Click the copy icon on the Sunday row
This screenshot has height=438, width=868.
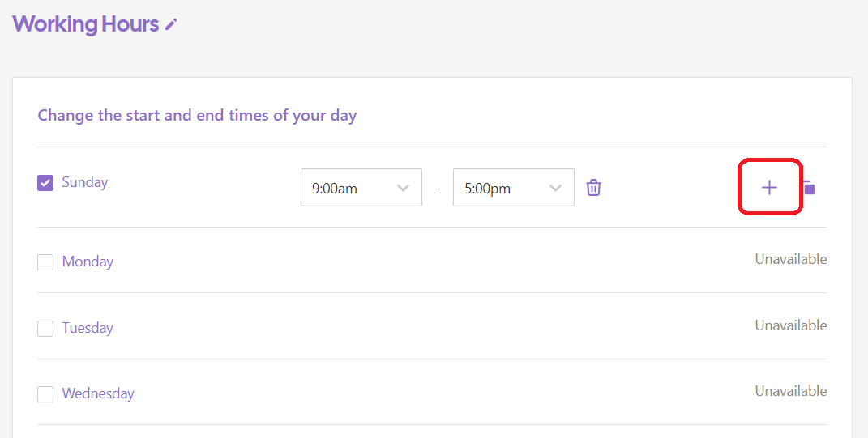tap(809, 188)
